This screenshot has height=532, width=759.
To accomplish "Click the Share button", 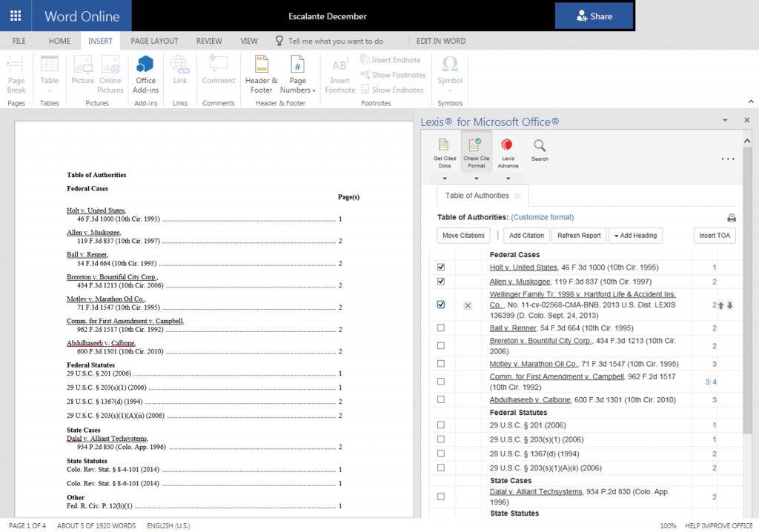I will (594, 16).
